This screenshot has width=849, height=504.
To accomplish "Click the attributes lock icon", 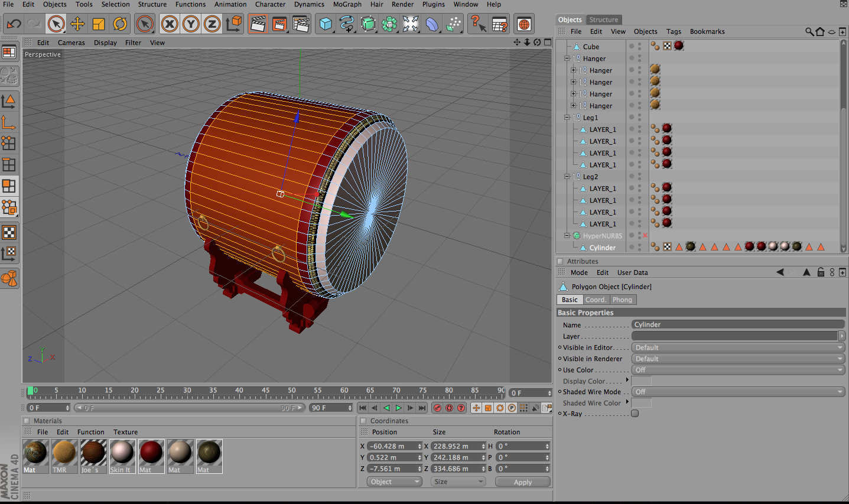I will pyautogui.click(x=821, y=272).
